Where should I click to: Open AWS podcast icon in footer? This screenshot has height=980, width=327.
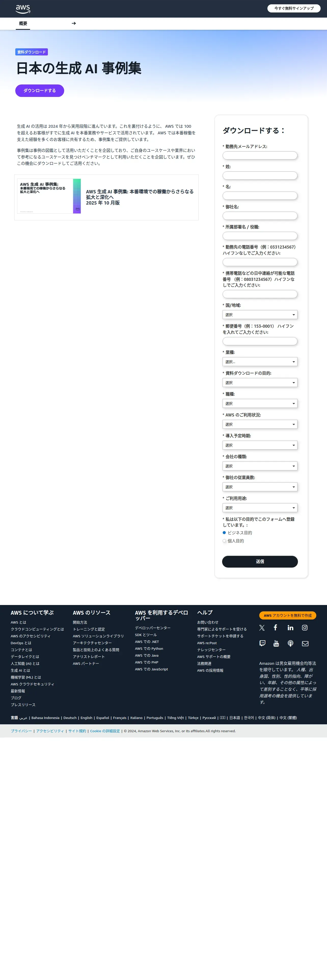(x=291, y=643)
